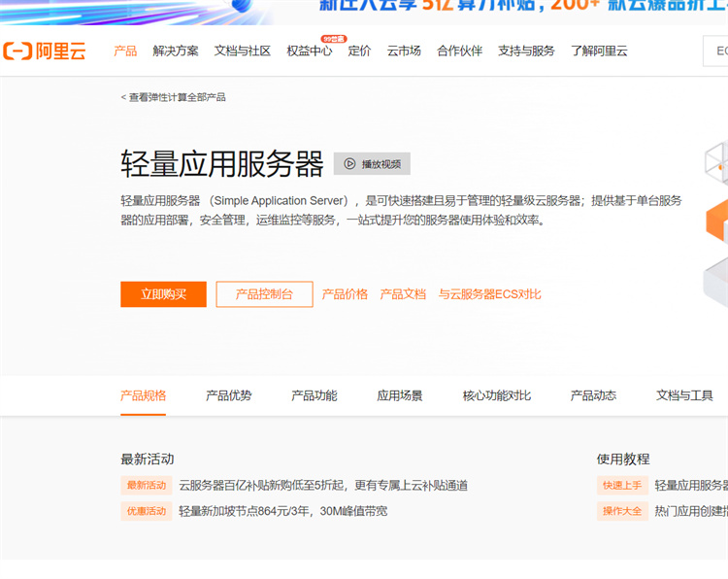Open 云市场 in the top navigation
The height and width of the screenshot is (579, 728).
tap(404, 51)
